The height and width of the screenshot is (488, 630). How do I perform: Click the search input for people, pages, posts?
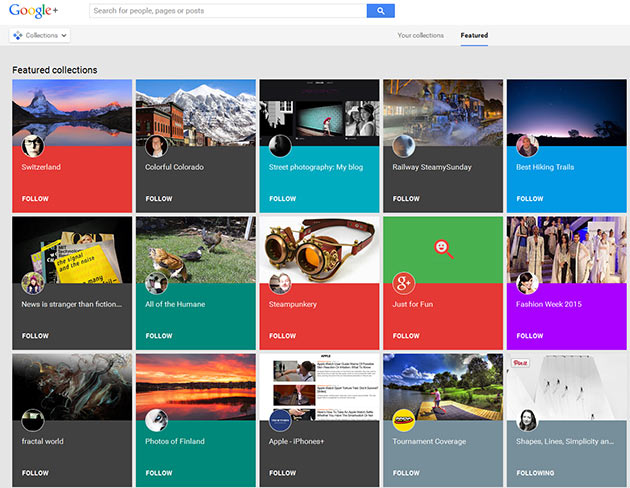pos(227,11)
